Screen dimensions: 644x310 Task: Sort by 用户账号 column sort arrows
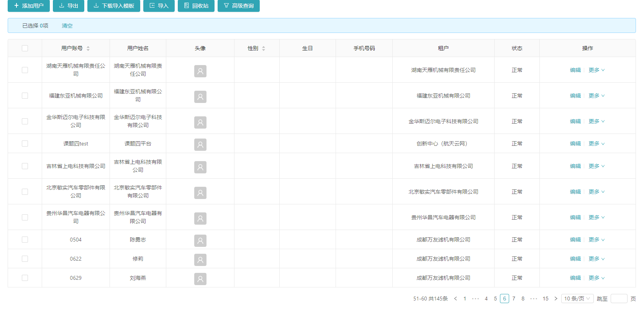(88, 49)
